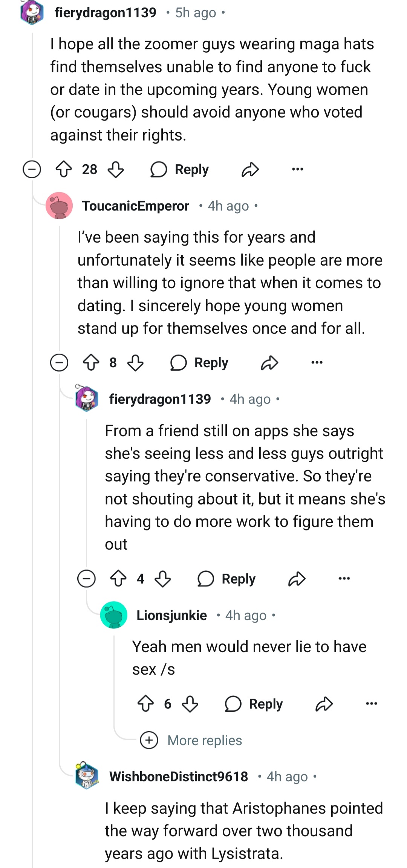Downvote ToucanicEmperor's 8-point comment

135,363
